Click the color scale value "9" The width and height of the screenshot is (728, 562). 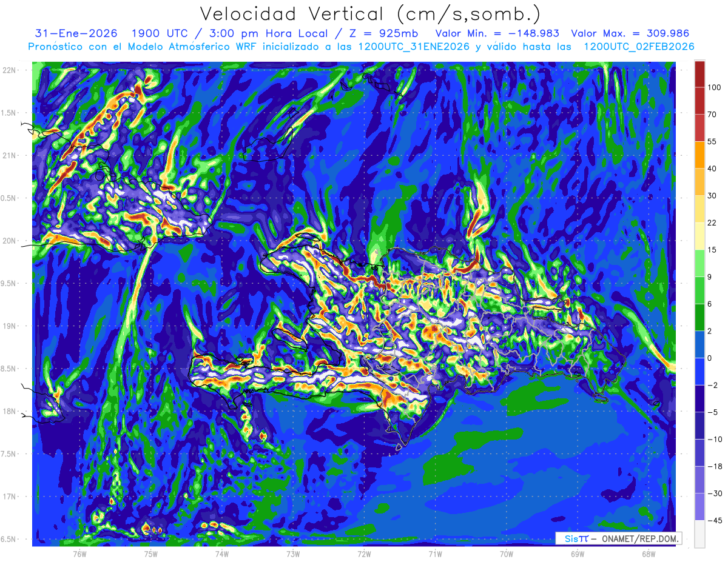point(710,276)
